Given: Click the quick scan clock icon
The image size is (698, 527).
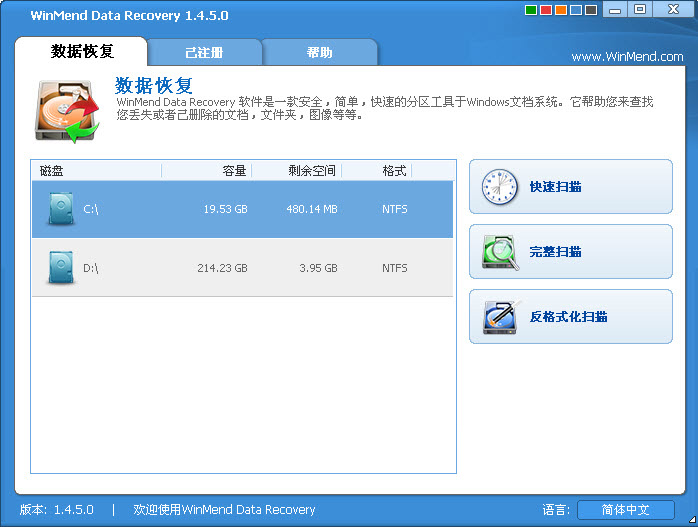Looking at the screenshot, I should (499, 187).
